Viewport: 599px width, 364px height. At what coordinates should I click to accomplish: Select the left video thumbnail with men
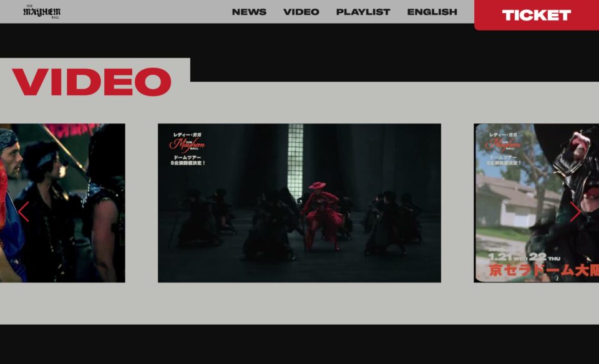click(62, 203)
